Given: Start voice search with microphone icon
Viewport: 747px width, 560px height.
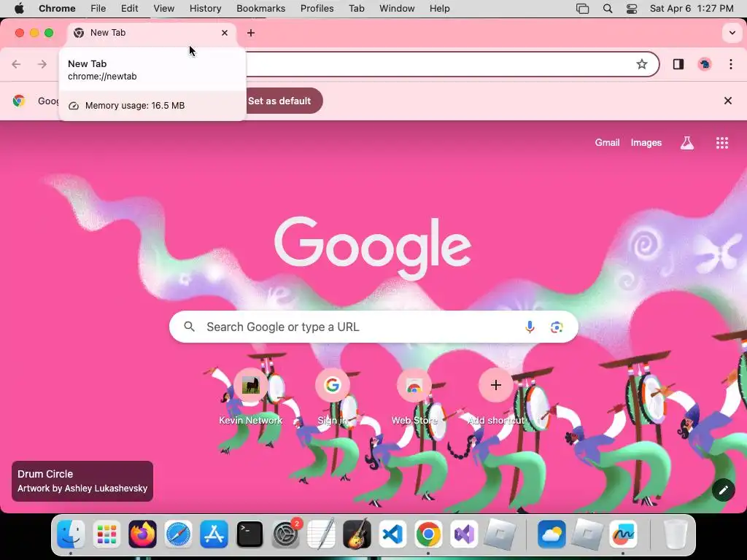Looking at the screenshot, I should tap(530, 327).
